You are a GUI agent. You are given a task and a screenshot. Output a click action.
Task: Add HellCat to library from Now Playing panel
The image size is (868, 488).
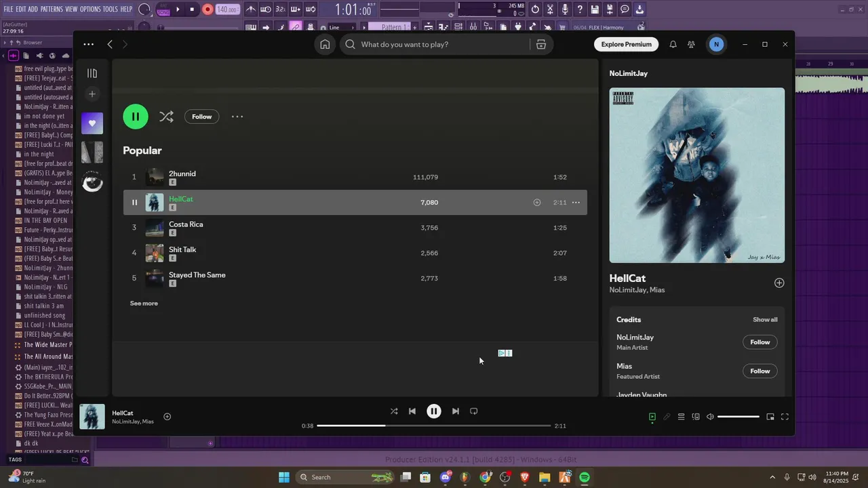pos(779,283)
